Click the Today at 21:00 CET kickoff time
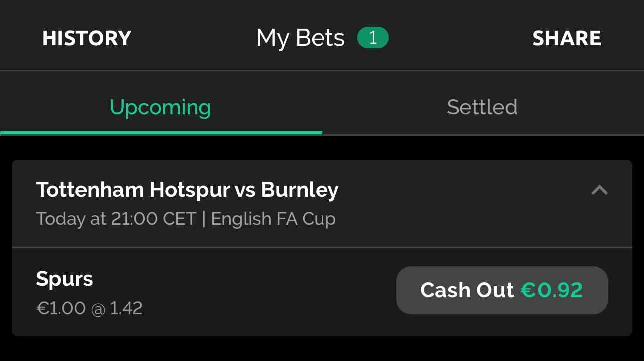Screen dimensions: 644x361 116,219
